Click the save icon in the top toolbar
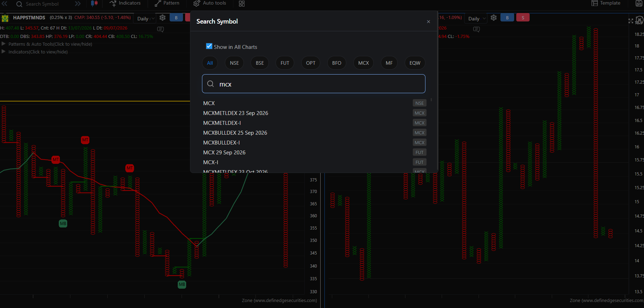 (639, 3)
